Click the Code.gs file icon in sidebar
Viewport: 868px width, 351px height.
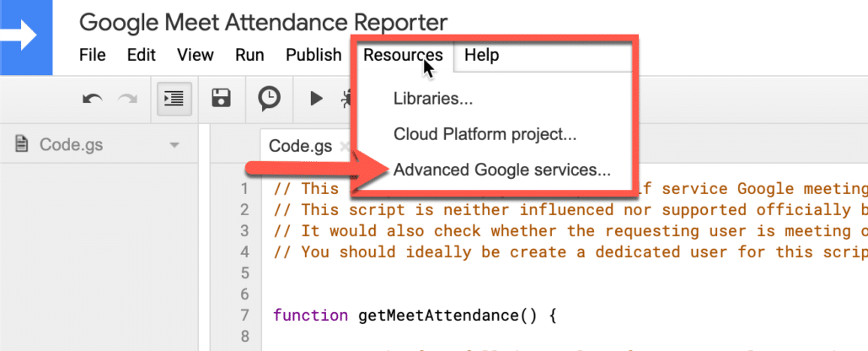pyautogui.click(x=22, y=145)
